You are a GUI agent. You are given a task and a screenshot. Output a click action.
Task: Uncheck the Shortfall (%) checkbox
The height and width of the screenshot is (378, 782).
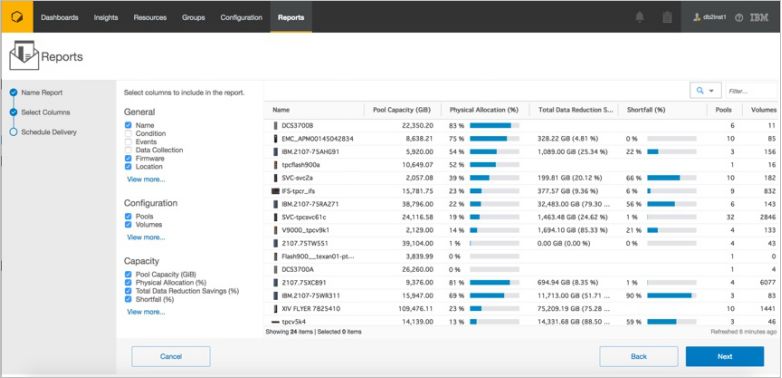128,299
